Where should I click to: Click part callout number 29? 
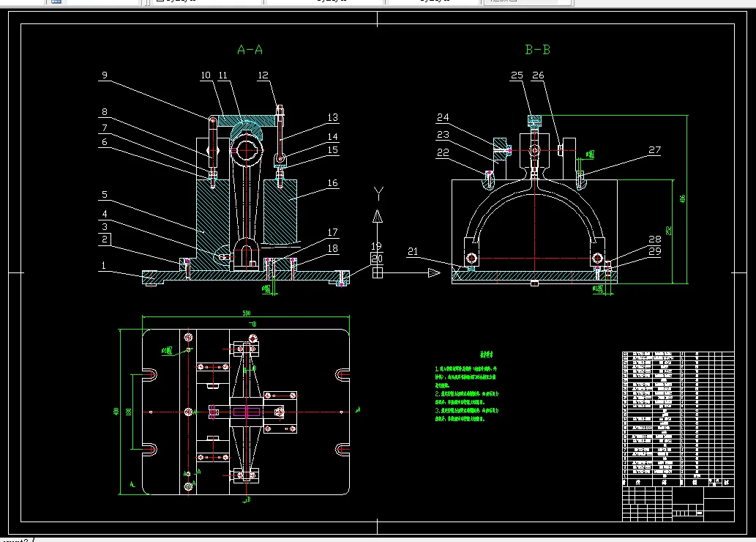coord(655,251)
